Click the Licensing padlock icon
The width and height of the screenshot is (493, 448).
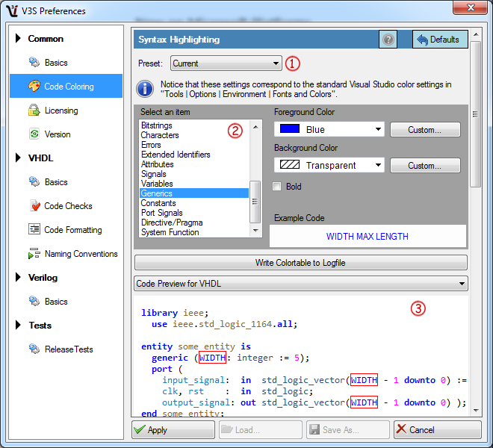pos(34,110)
